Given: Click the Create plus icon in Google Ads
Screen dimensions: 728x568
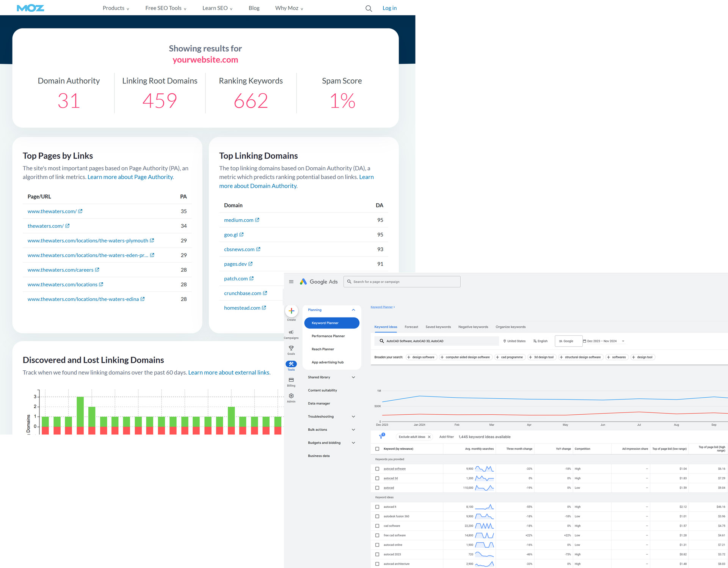Looking at the screenshot, I should 291,311.
